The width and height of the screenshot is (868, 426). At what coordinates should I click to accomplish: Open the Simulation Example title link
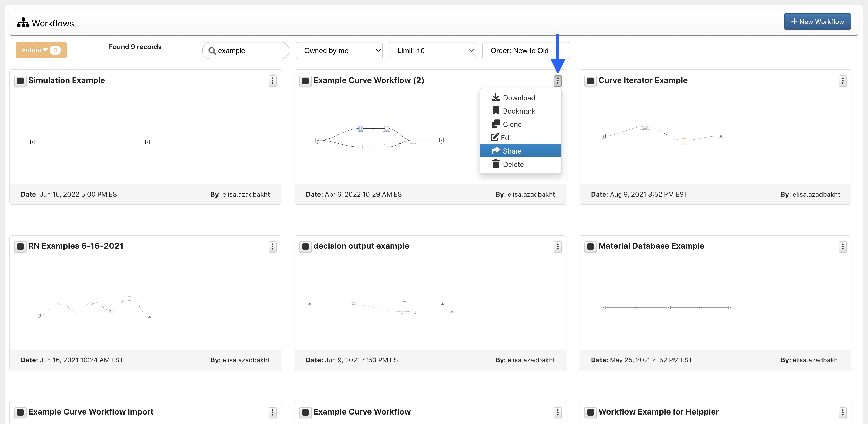67,80
